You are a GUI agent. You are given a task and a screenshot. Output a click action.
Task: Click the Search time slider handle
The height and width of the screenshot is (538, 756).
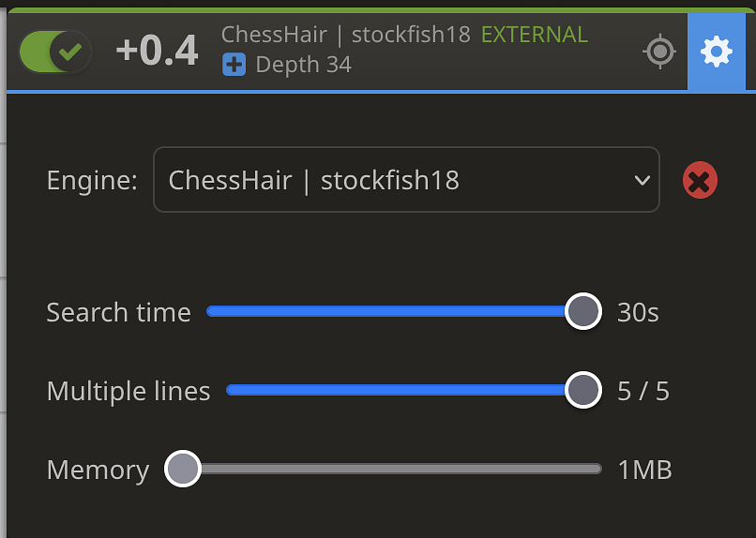[583, 311]
